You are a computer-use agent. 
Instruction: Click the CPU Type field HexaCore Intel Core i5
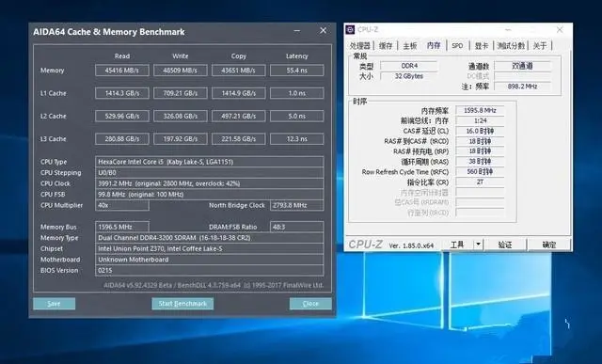click(x=209, y=162)
